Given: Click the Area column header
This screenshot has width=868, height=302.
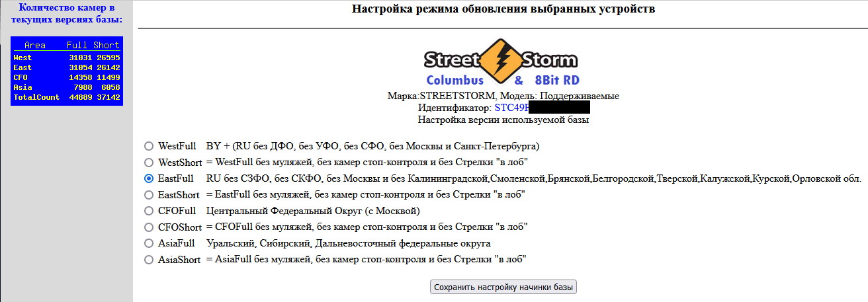Looking at the screenshot, I should (x=34, y=46).
